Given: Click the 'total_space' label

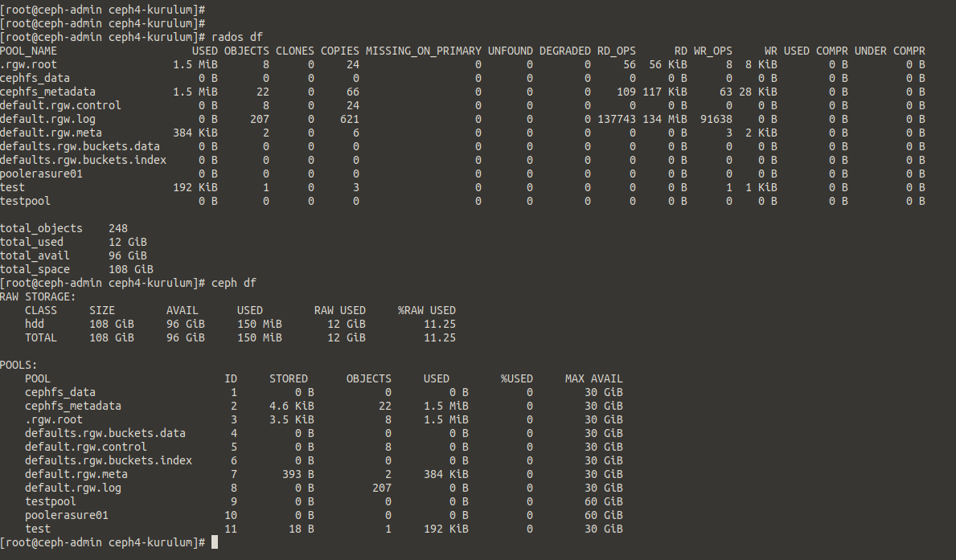Looking at the screenshot, I should pos(35,269).
